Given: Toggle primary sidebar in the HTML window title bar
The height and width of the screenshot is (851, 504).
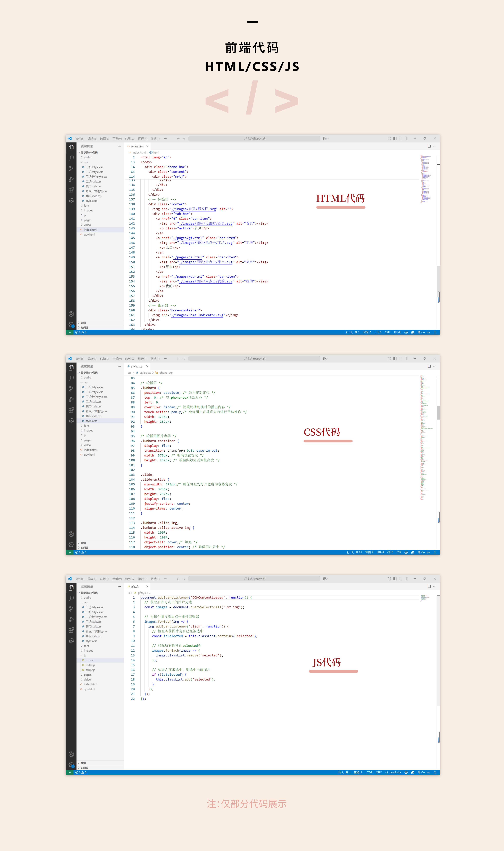Looking at the screenshot, I should (x=395, y=139).
